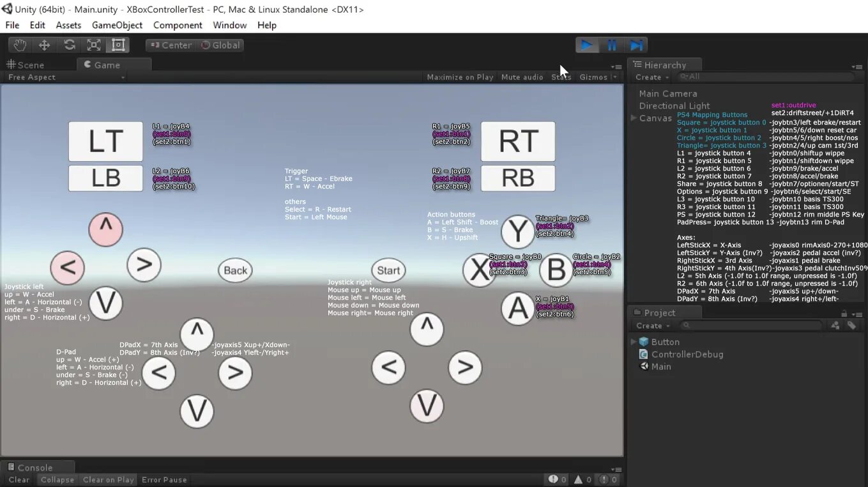Select Main scene asset in Project

[655, 366]
